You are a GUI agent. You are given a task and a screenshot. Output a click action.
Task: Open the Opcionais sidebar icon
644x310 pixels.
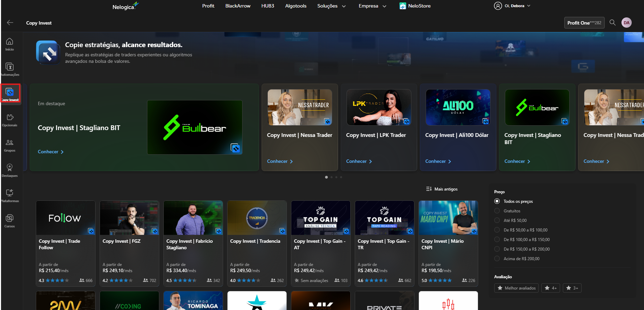10,117
